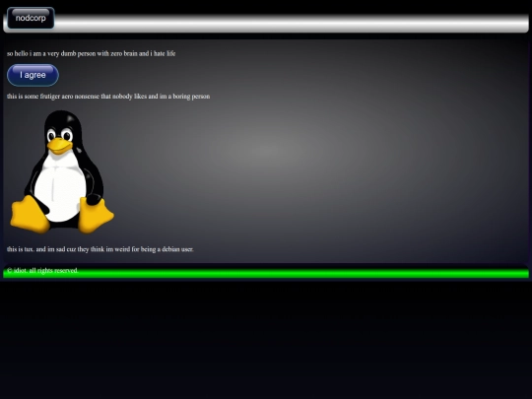
Task: Click the "this is tux" caption start
Action: coord(21,249)
